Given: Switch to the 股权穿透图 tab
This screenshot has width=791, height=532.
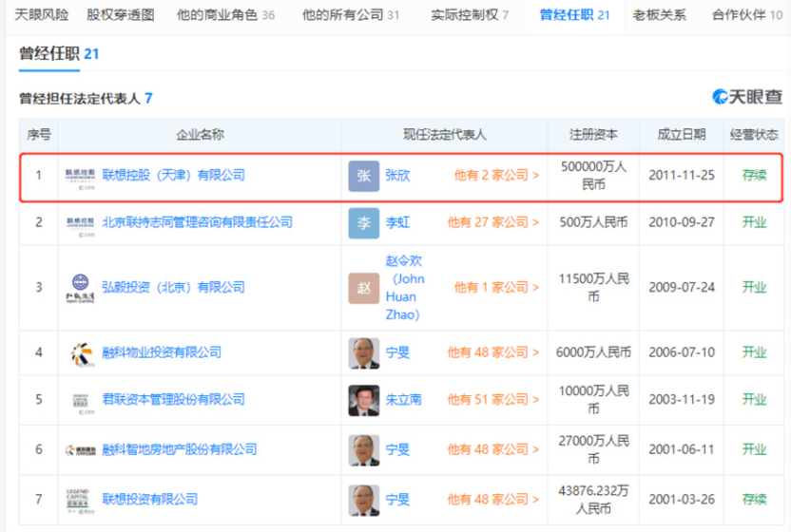Looking at the screenshot, I should 121,15.
